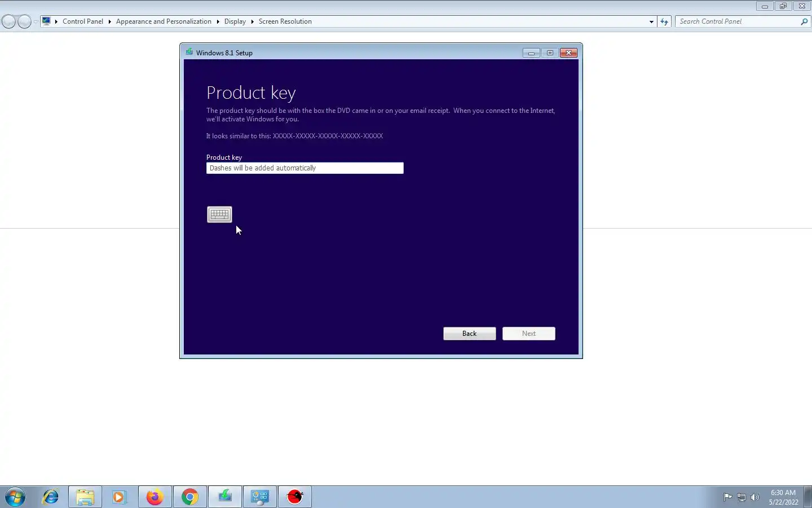Image resolution: width=812 pixels, height=508 pixels.
Task: Click the volume speaker tray icon
Action: tap(755, 497)
